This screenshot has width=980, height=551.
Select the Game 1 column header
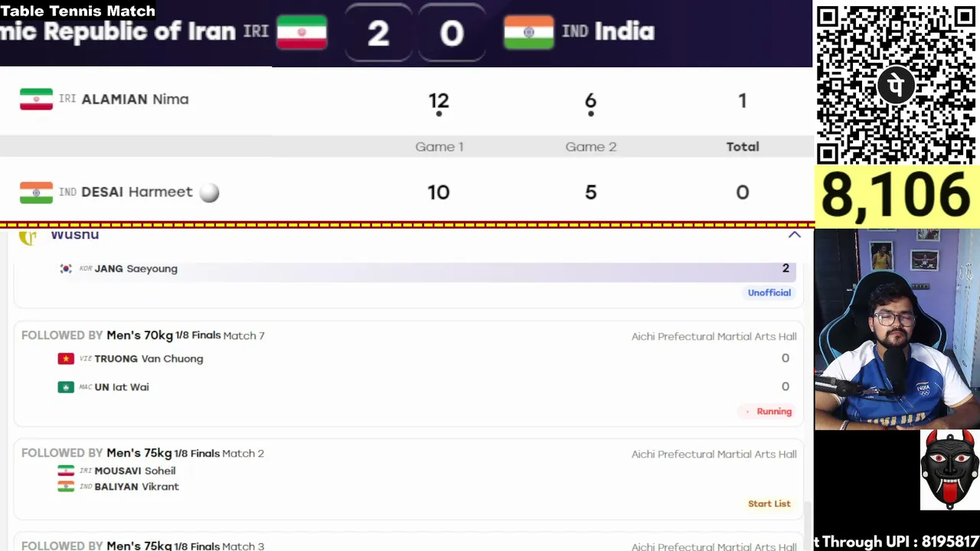pos(439,147)
